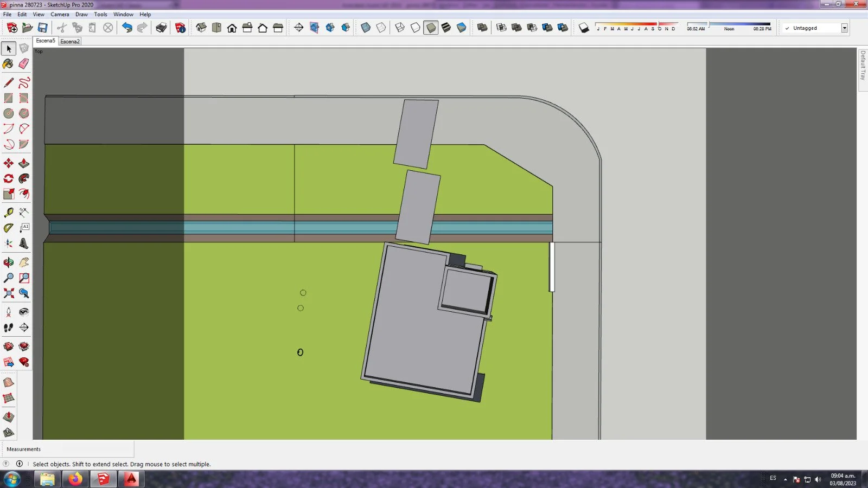
Task: Toggle X-Ray face style
Action: [366, 28]
